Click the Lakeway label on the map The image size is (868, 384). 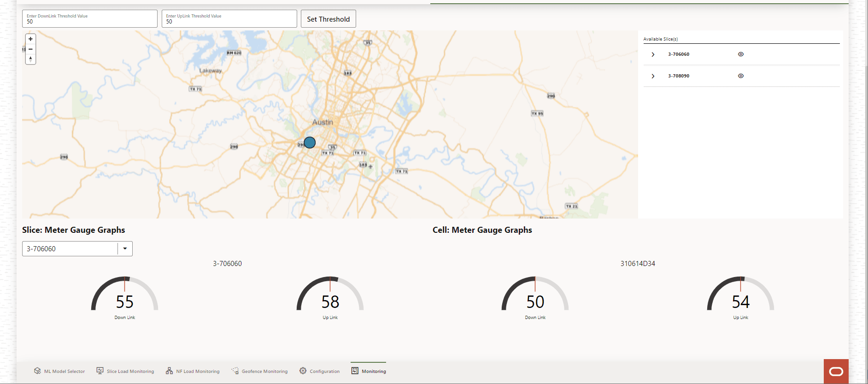pyautogui.click(x=211, y=71)
